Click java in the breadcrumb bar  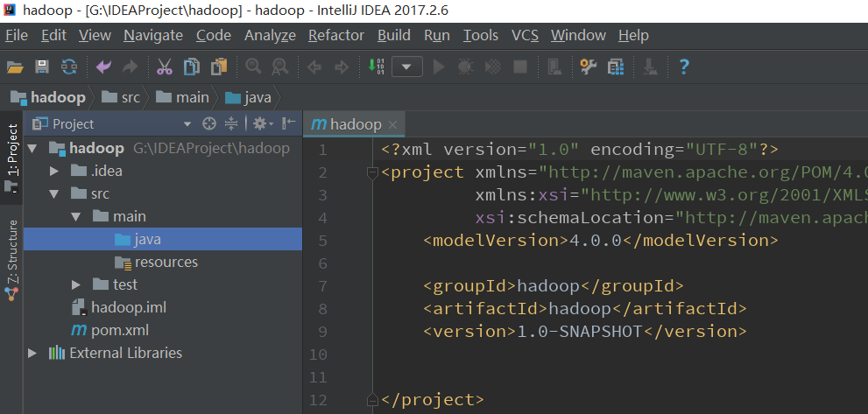(x=249, y=98)
